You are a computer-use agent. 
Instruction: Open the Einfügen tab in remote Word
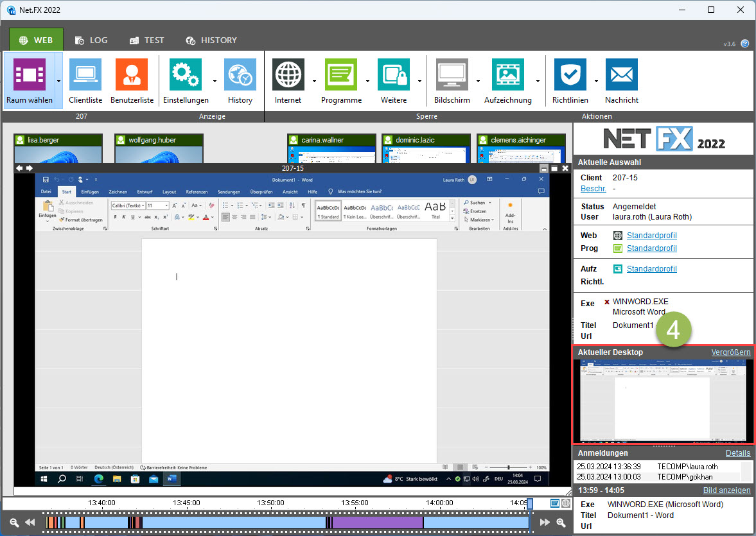[90, 192]
